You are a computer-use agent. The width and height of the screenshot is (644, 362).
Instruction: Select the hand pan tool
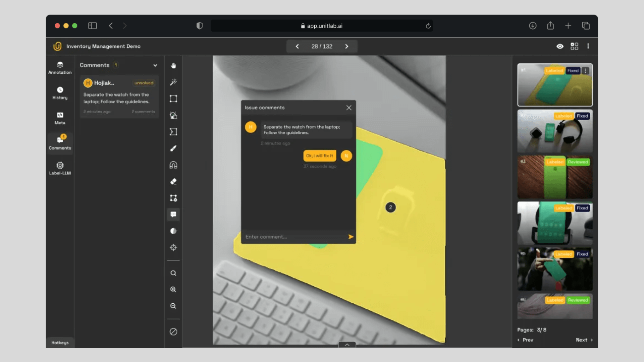click(173, 66)
